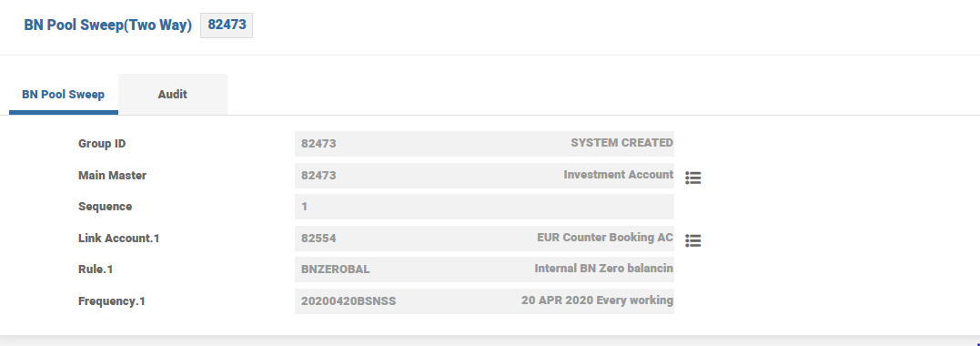This screenshot has height=346, width=980.
Task: Click the Investment Account enrichment text
Action: tap(619, 175)
